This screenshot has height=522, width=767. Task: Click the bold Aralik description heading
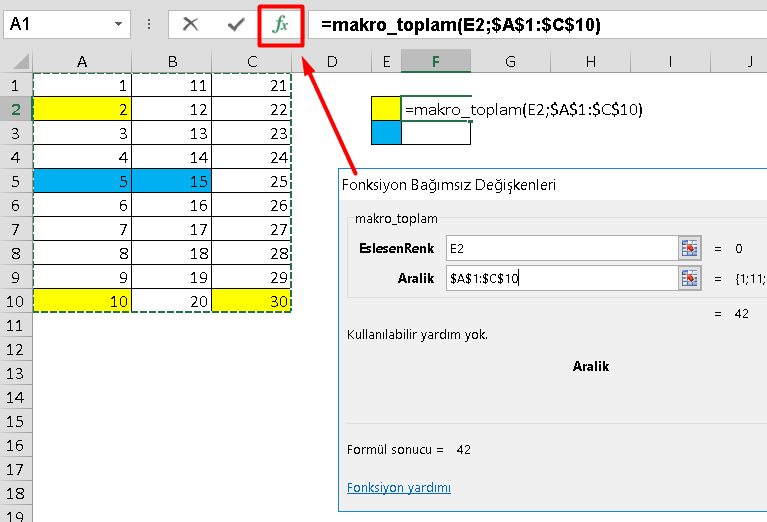tap(591, 366)
